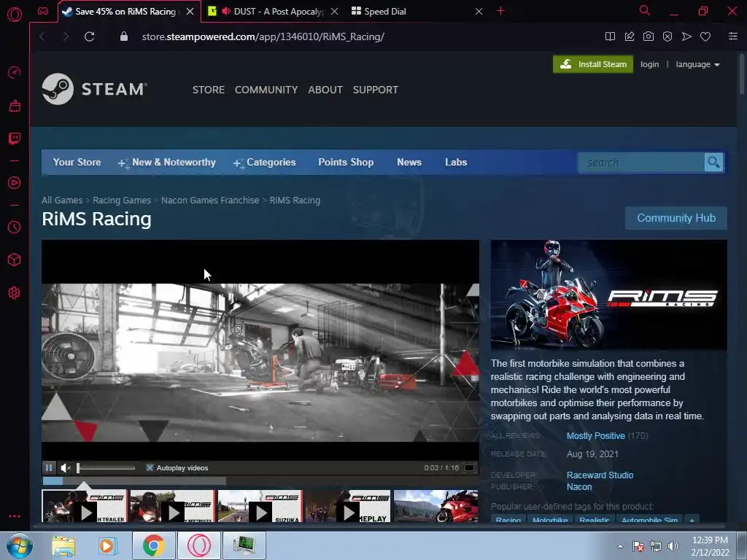Open Points Shop
Screen dimensions: 747x560
pos(346,163)
